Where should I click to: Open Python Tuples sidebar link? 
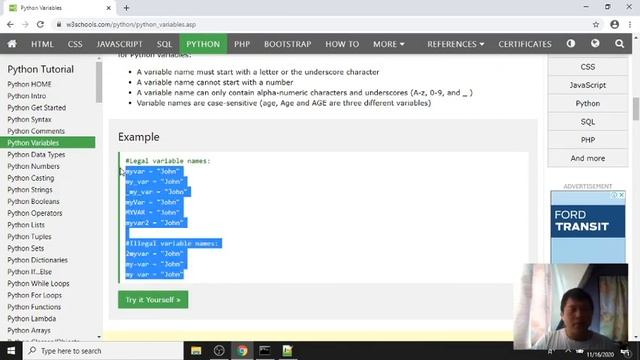tap(29, 237)
